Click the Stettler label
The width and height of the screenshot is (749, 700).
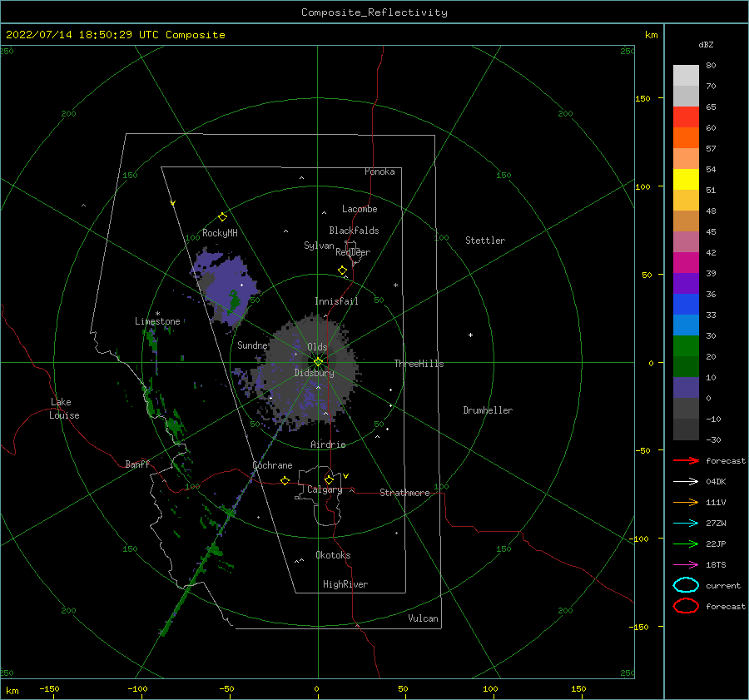pos(485,241)
